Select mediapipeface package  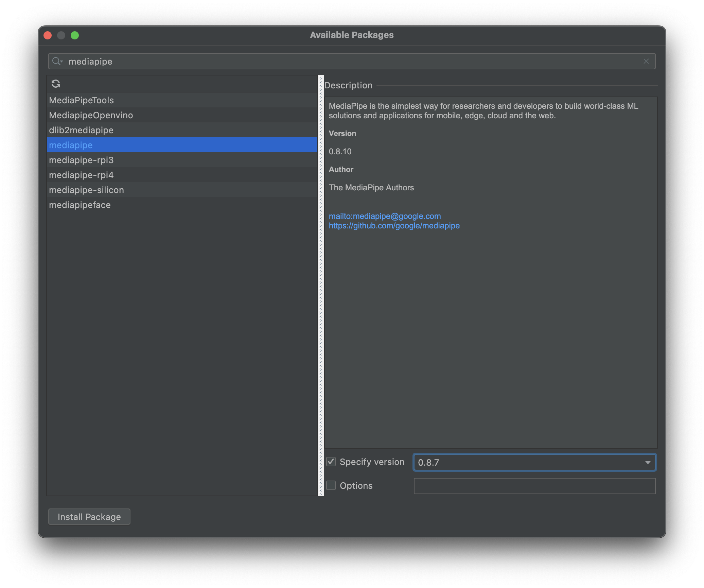coord(80,205)
